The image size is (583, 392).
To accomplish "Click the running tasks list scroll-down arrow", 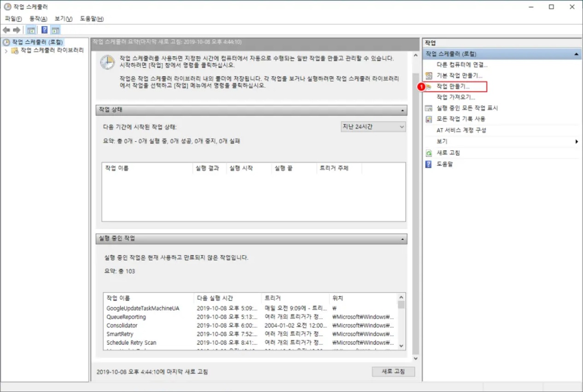I will [x=401, y=345].
